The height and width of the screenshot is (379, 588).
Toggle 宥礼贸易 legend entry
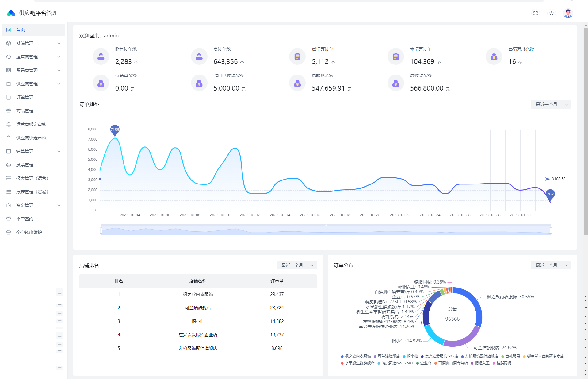click(510, 356)
